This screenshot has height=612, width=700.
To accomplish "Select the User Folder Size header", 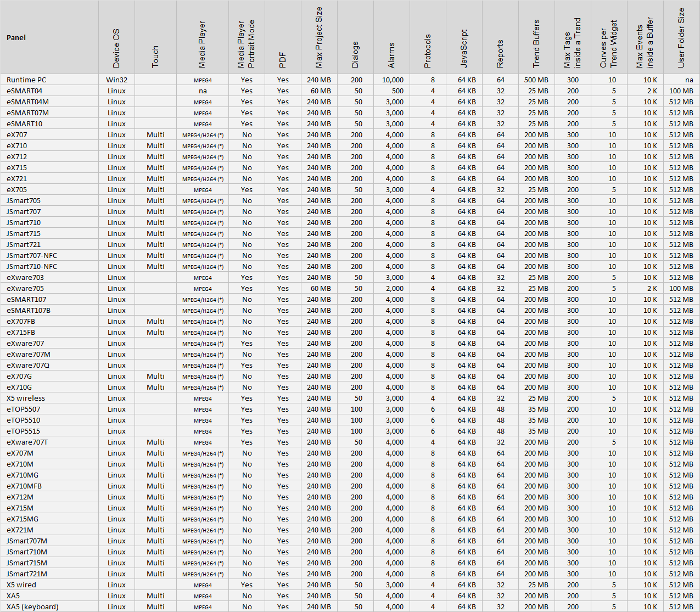I will point(681,38).
